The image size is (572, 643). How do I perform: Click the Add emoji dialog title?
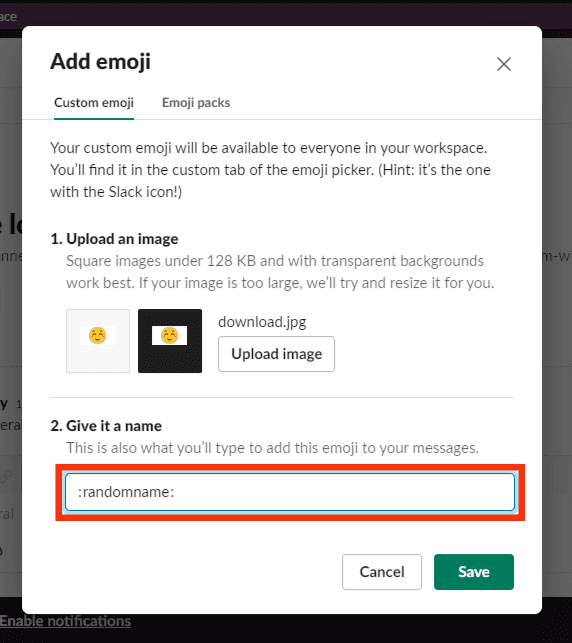click(x=100, y=62)
